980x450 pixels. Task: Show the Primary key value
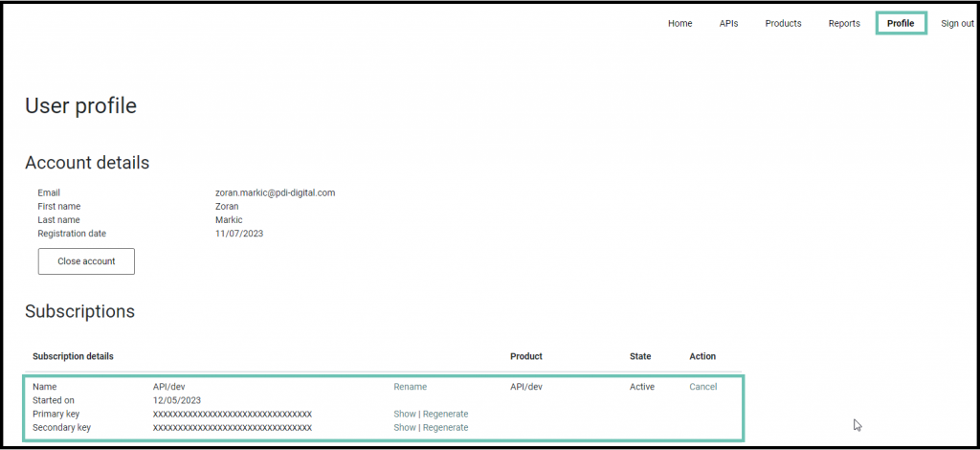point(404,414)
